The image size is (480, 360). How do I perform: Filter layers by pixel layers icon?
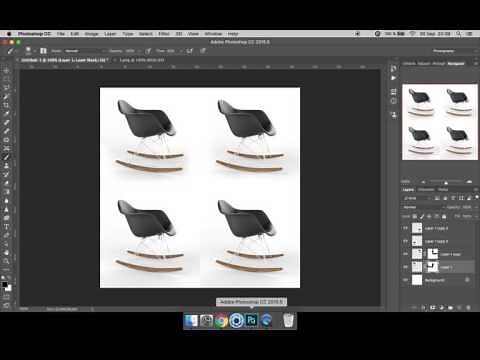click(437, 198)
